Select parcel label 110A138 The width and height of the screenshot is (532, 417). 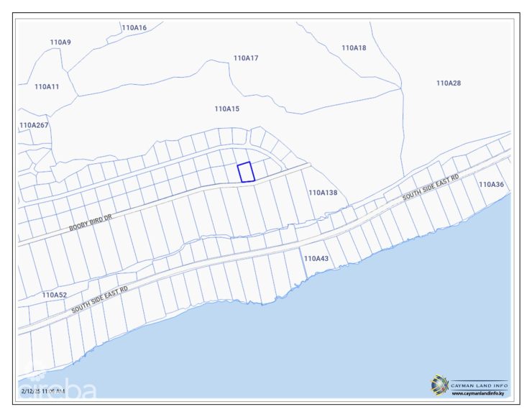click(x=323, y=193)
